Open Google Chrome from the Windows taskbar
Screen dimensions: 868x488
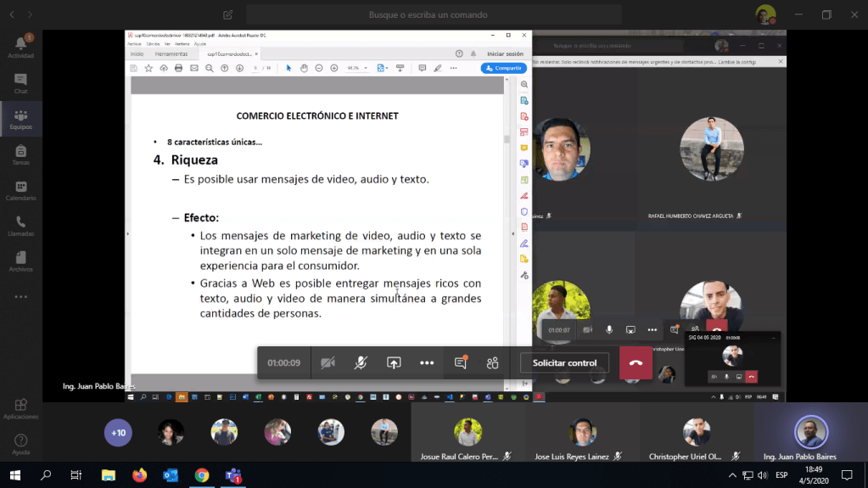click(x=202, y=475)
